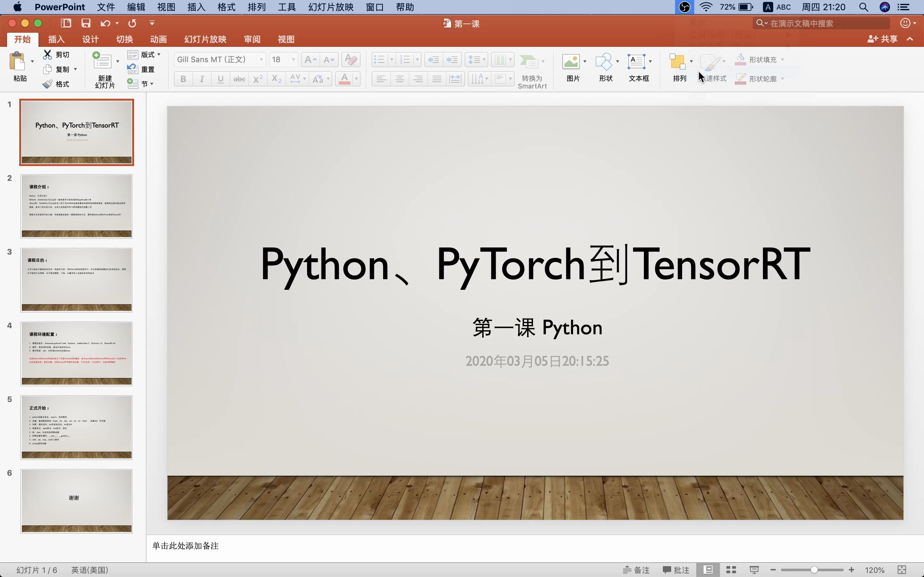The height and width of the screenshot is (577, 924).
Task: Expand the font size dropdown
Action: (293, 60)
